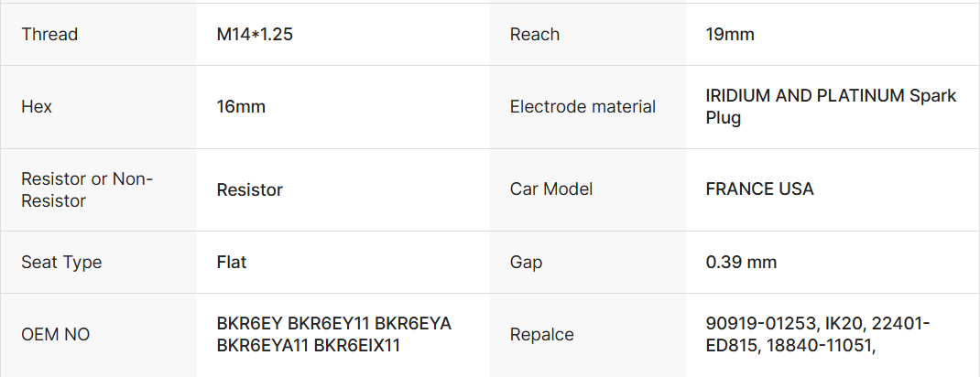Select the 90919-01253 replacement numbers text
980x377 pixels.
pyautogui.click(x=818, y=335)
